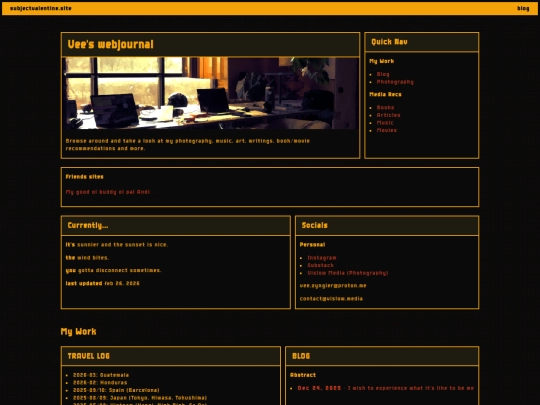Screen dimensions: 540x405
Task: Click the workspace banner photo
Action: 210,93
